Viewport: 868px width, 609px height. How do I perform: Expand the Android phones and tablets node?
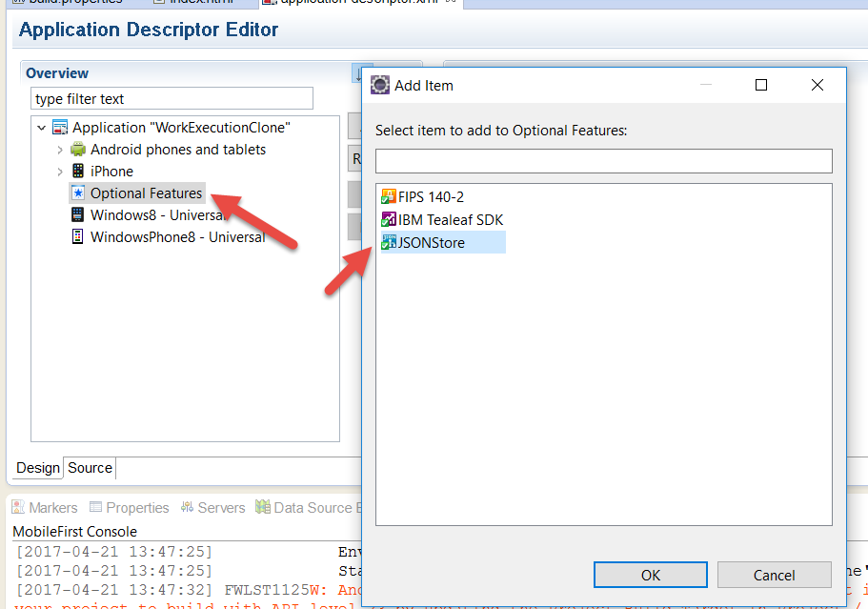click(x=60, y=149)
